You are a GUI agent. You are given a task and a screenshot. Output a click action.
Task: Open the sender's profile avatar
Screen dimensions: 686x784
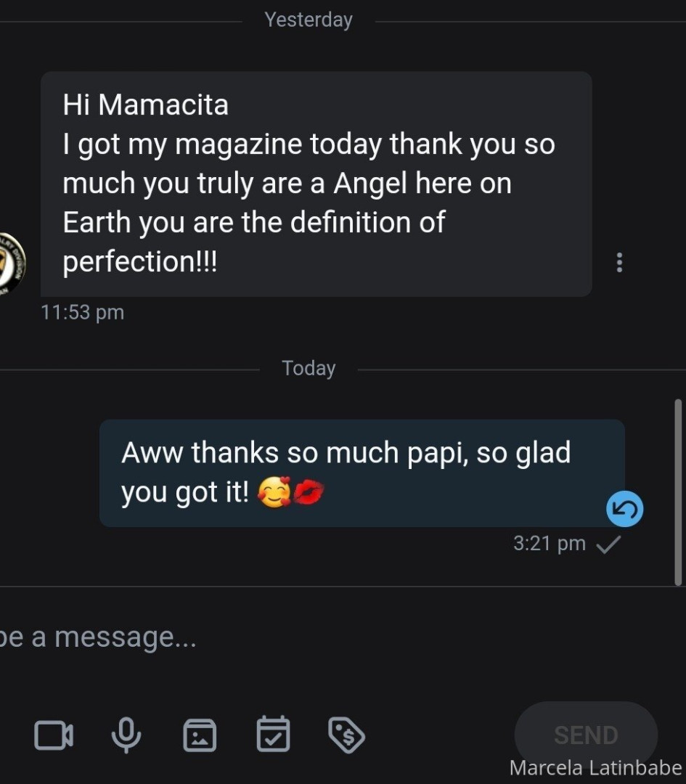[x=10, y=262]
